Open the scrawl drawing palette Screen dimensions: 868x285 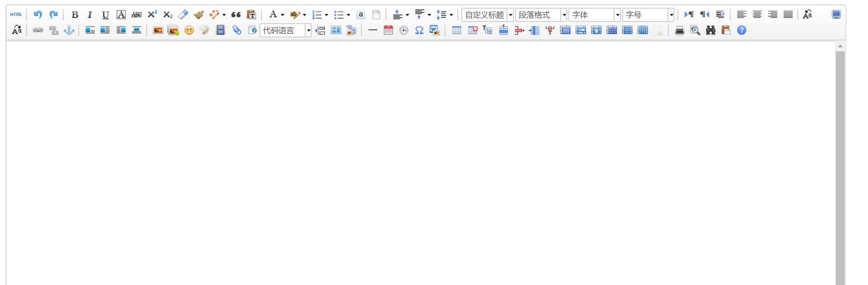point(204,30)
